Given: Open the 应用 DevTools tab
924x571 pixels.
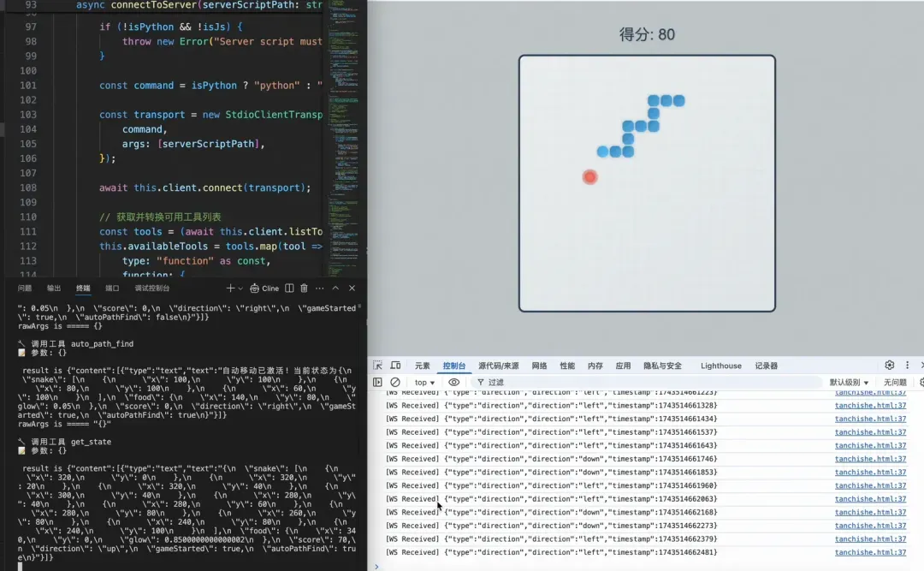Looking at the screenshot, I should [x=624, y=366].
